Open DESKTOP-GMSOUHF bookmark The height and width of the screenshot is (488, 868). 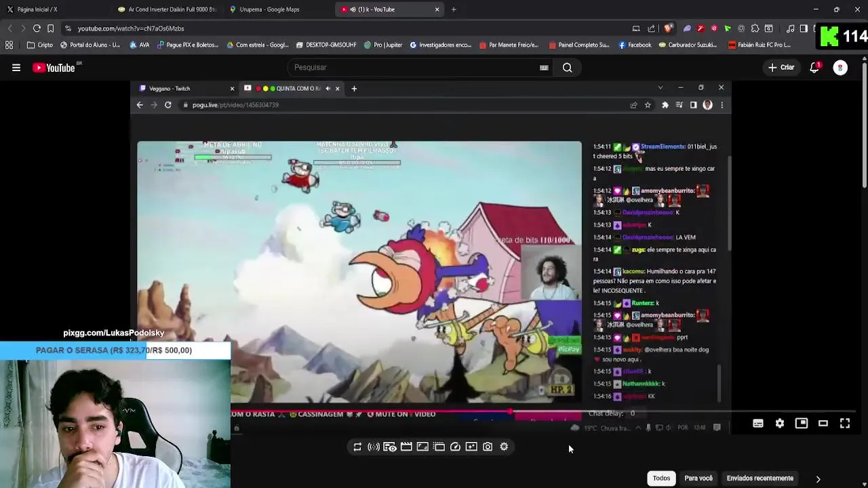tap(327, 45)
